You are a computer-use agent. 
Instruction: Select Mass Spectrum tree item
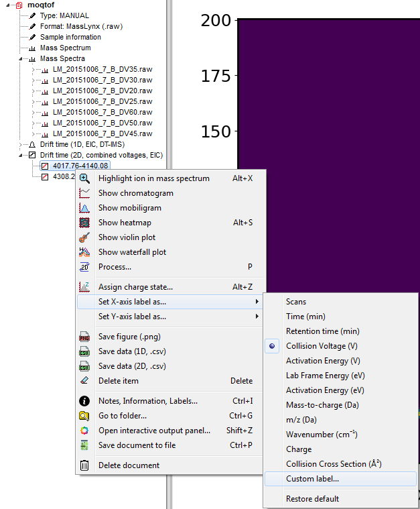click(x=65, y=48)
